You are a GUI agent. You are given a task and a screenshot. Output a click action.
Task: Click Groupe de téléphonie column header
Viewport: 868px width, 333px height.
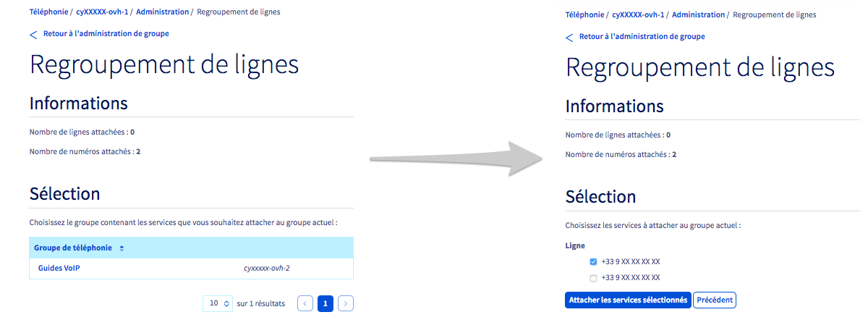pos(73,248)
